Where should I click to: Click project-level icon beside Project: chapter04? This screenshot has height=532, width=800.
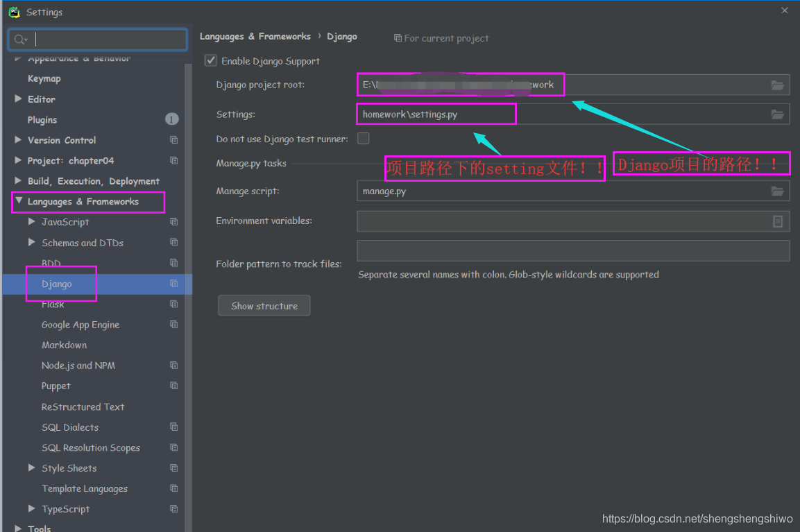[174, 160]
